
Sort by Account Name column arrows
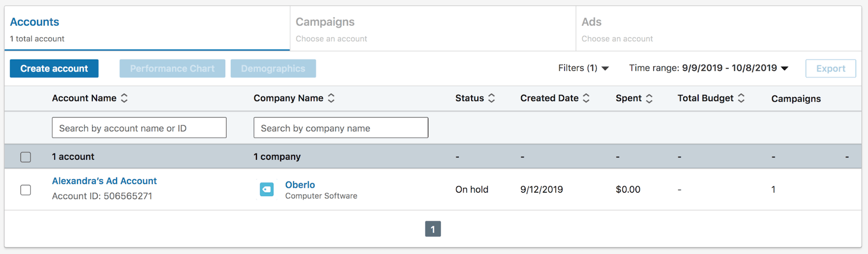(124, 98)
